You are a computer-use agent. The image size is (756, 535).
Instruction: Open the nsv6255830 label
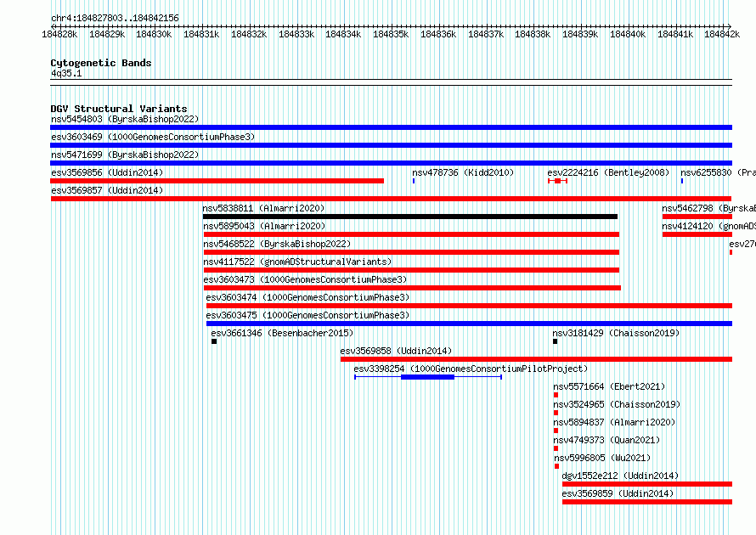tap(718, 172)
